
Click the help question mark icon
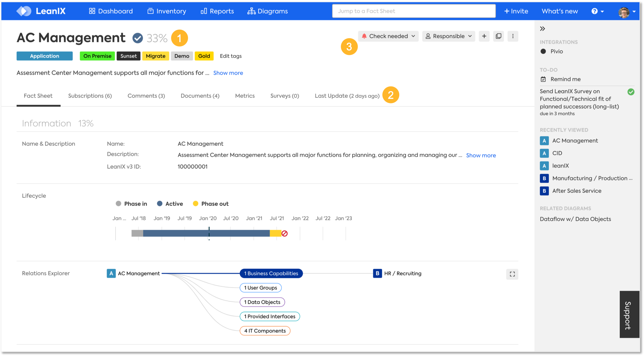[x=595, y=11]
